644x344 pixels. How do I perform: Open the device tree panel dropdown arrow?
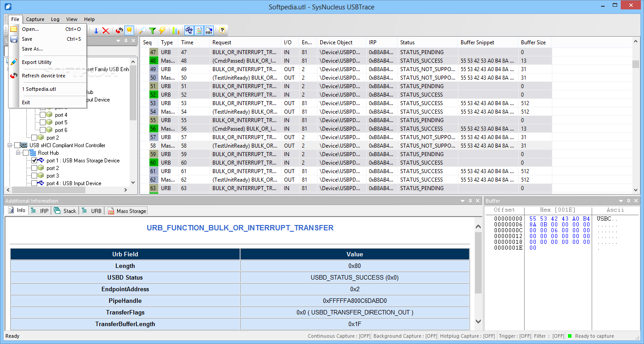[119, 41]
